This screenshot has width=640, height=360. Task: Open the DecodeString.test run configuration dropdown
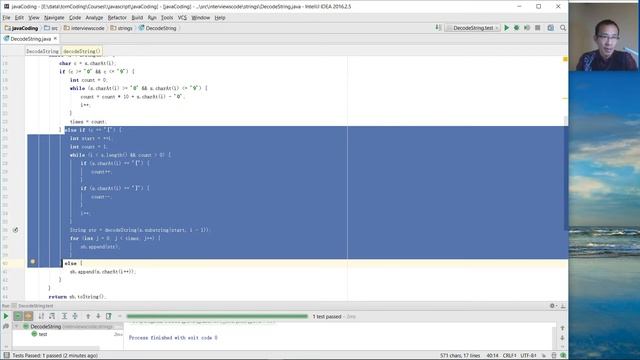tap(473, 28)
